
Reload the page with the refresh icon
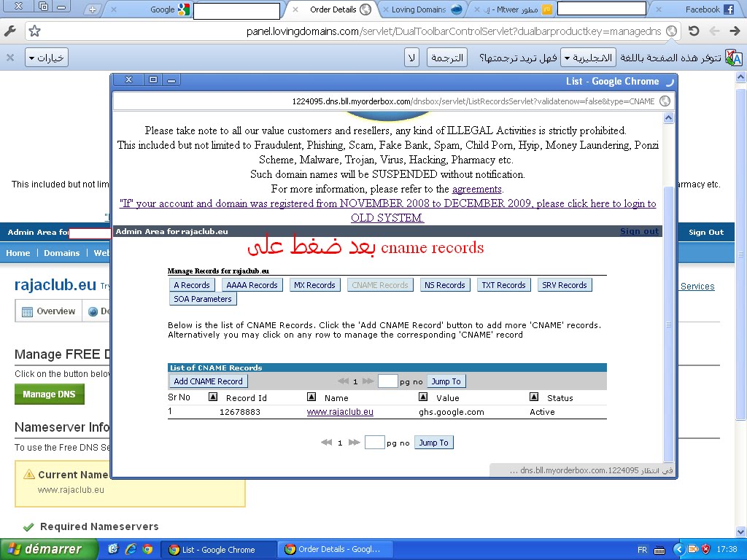(694, 31)
